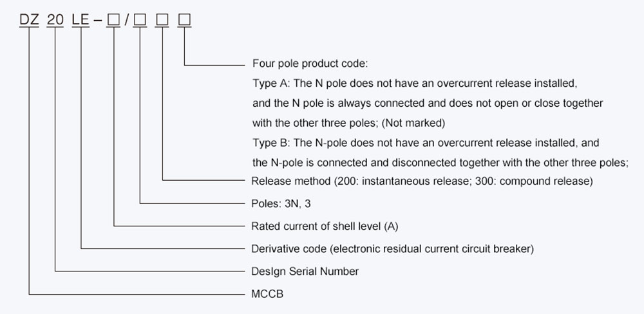Screen dimensions: 644x314
Task: Click the last empty box in the code
Action: (x=185, y=20)
